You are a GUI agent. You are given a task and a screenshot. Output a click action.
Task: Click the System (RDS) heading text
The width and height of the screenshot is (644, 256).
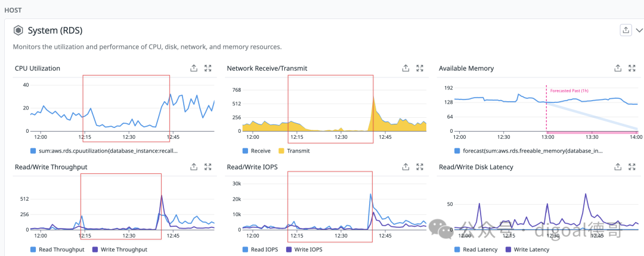[x=55, y=30]
